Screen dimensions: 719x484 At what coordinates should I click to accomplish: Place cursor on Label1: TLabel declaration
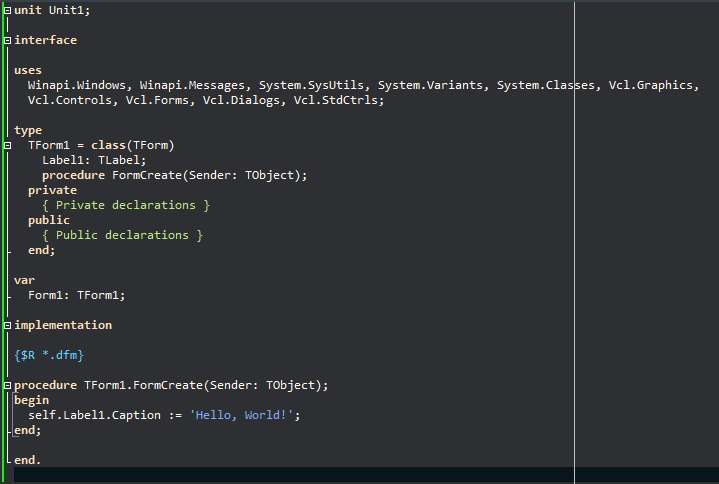(94, 160)
